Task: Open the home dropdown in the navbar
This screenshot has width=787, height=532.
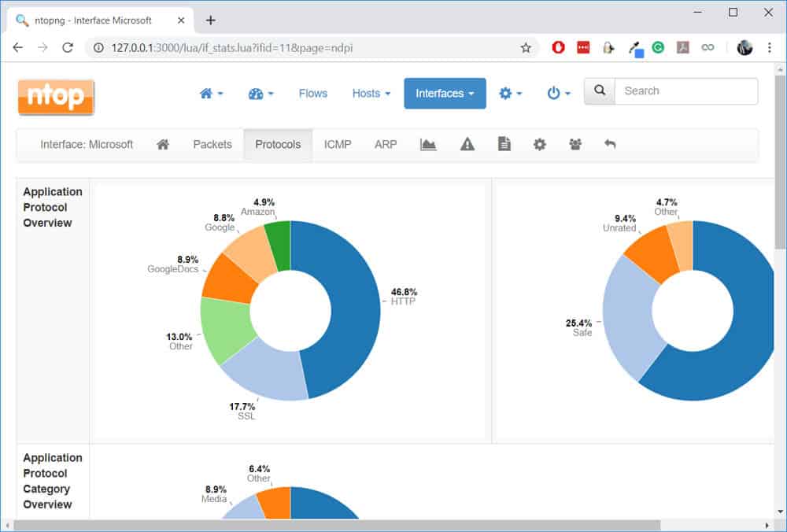Action: click(x=211, y=94)
